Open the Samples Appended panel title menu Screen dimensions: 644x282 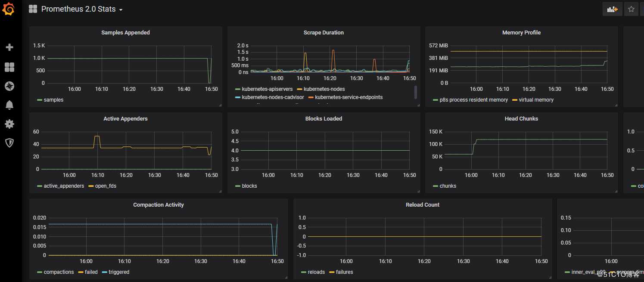tap(125, 33)
